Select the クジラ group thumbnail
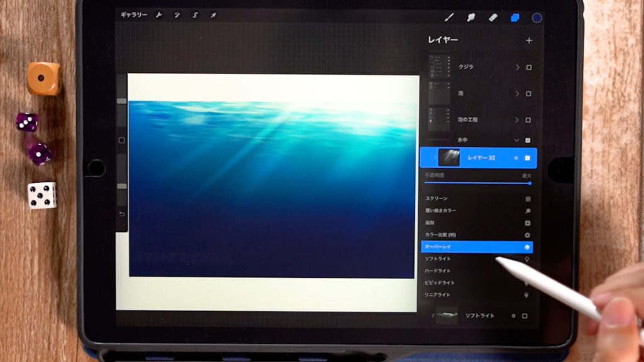The width and height of the screenshot is (644, 362). [x=440, y=67]
